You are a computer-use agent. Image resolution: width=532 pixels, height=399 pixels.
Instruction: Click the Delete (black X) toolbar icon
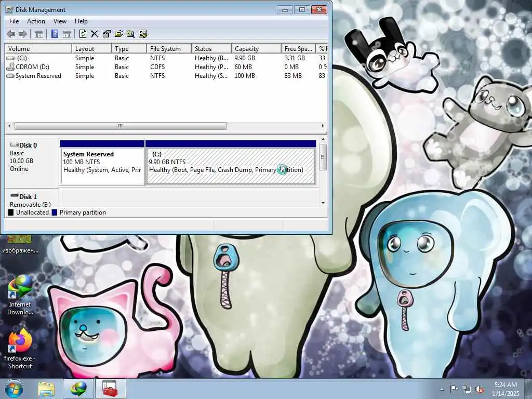(95, 34)
